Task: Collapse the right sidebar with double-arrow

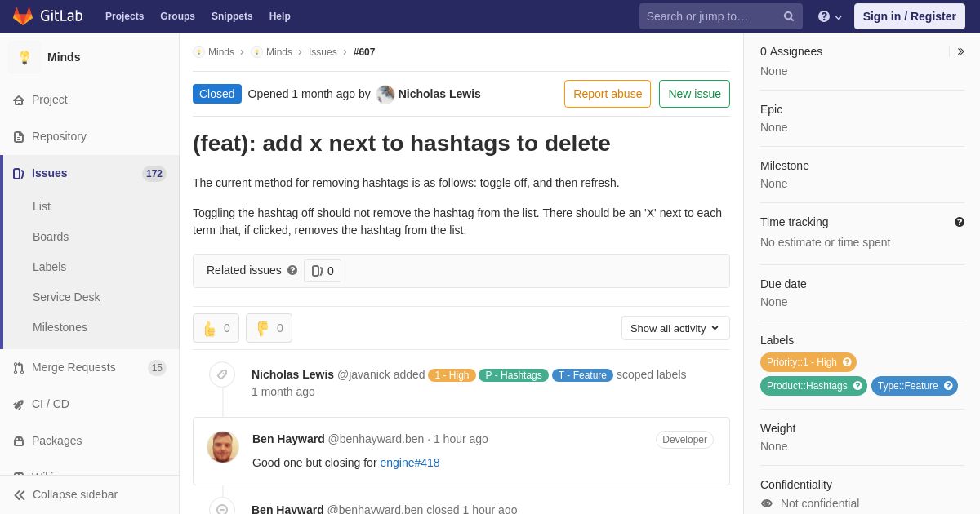Action: pos(960,51)
